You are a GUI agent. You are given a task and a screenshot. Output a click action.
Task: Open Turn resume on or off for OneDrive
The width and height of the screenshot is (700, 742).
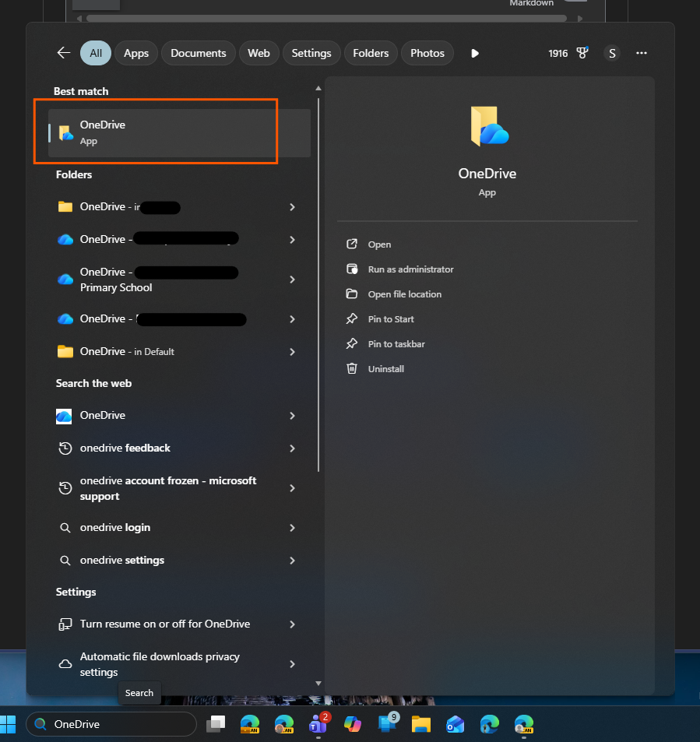click(179, 624)
